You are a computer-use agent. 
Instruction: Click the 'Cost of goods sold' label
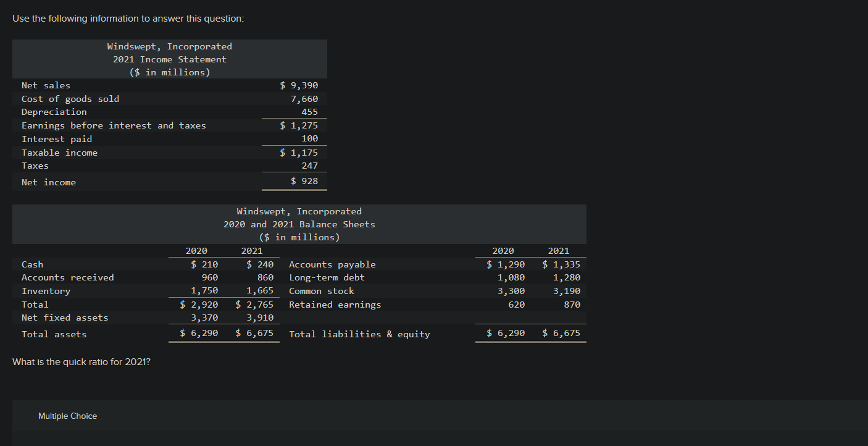coord(70,99)
